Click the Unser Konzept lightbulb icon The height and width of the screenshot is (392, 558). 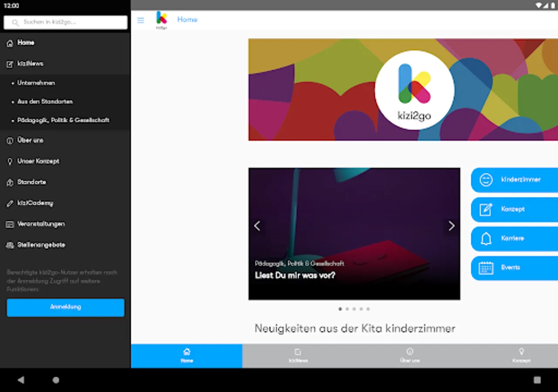[x=10, y=162]
